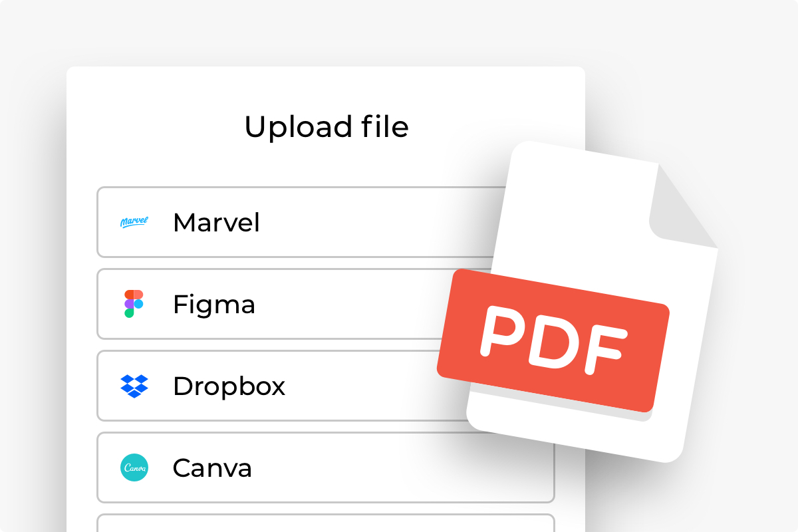Select the Canva text label
This screenshot has width=798, height=532.
pyautogui.click(x=213, y=468)
